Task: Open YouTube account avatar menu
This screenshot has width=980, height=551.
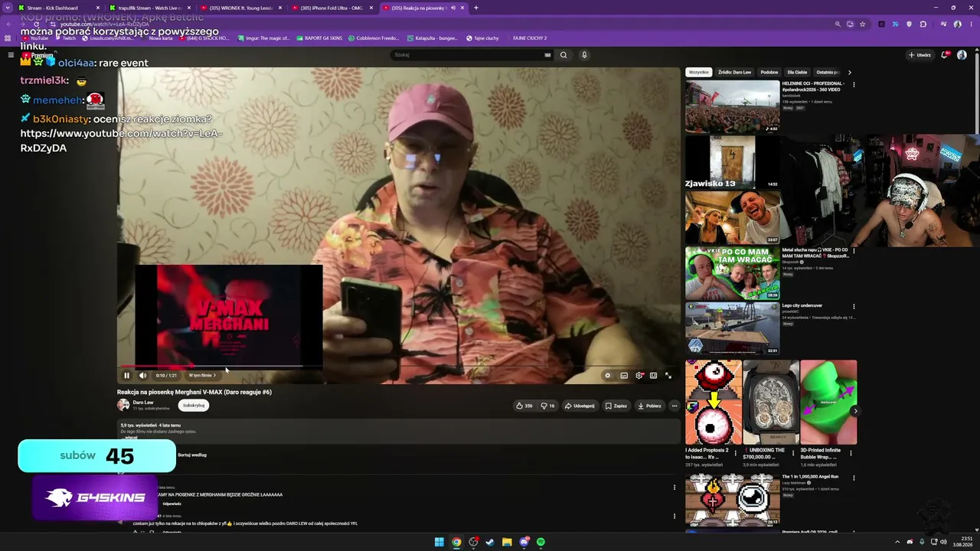Action: [x=962, y=55]
